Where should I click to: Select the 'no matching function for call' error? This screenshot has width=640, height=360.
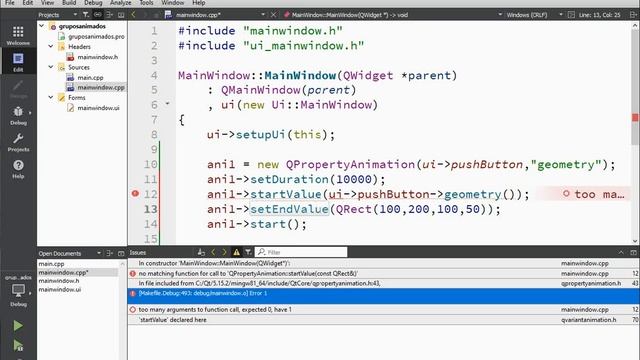pyautogui.click(x=384, y=273)
